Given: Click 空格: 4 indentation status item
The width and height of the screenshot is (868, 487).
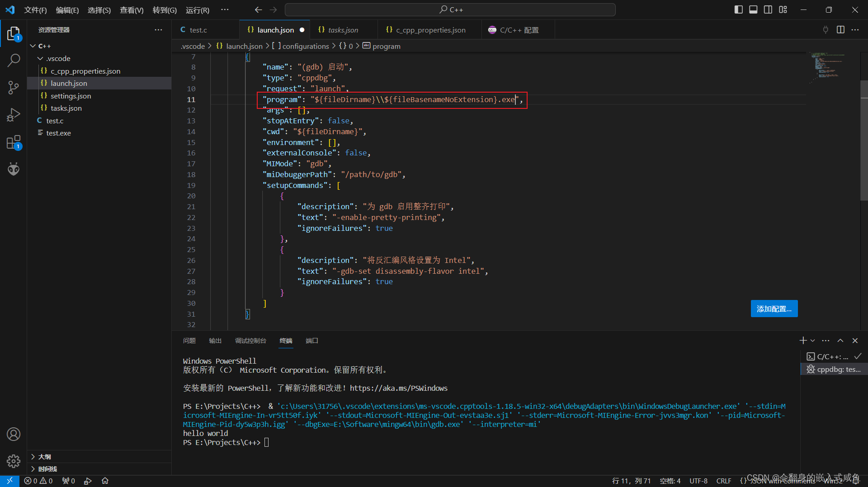Looking at the screenshot, I should [670, 481].
